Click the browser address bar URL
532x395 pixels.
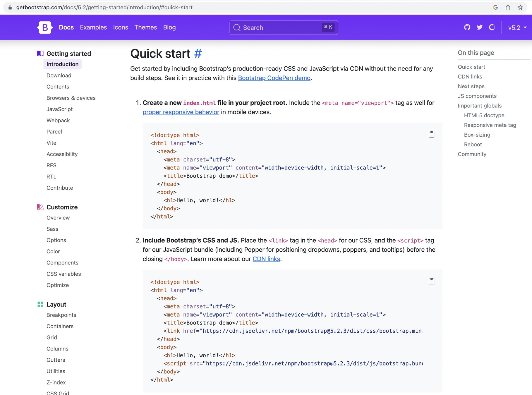(x=104, y=7)
